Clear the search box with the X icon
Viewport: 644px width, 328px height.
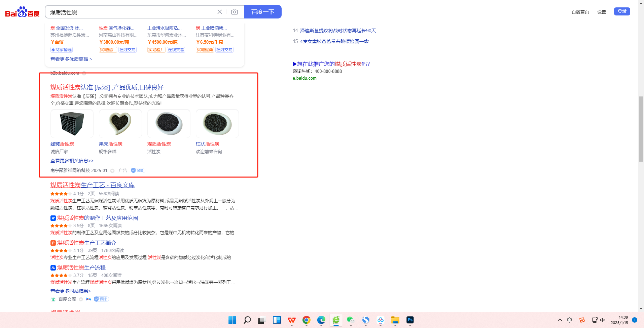pos(220,12)
